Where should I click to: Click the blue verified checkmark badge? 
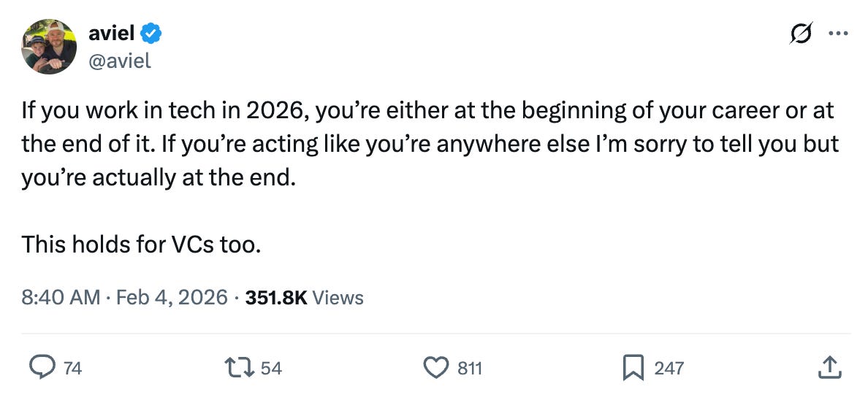(151, 34)
